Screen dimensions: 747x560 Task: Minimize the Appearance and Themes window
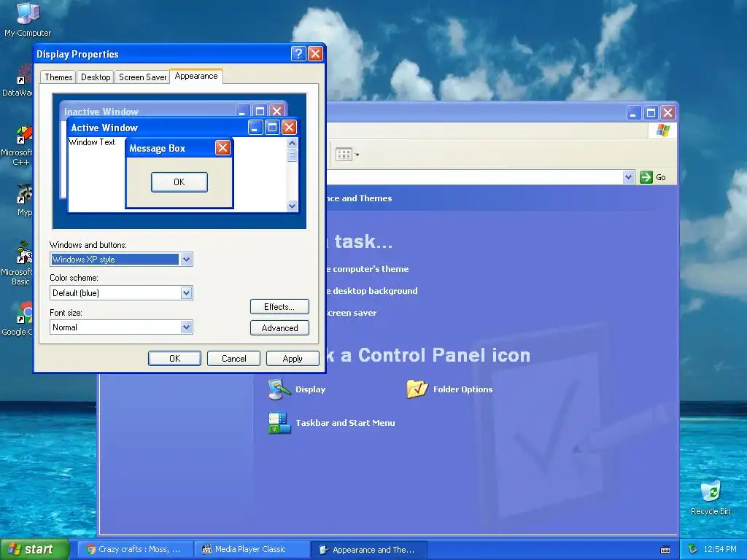point(634,113)
